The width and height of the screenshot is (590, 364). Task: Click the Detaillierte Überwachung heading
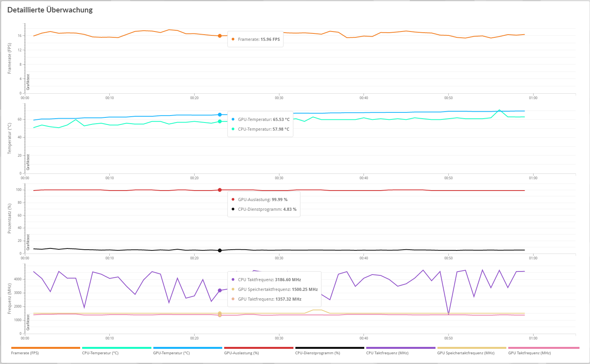pos(50,10)
